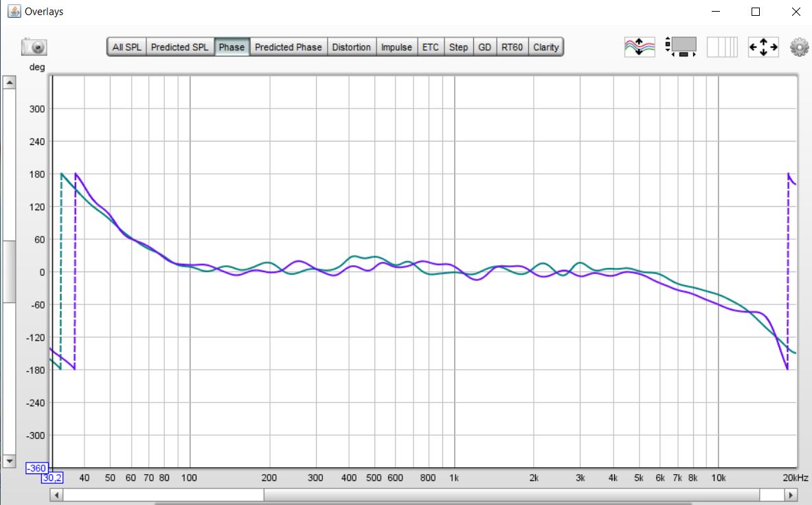Click the Java icon in title bar
The width and height of the screenshot is (812, 505).
pyautogui.click(x=14, y=12)
